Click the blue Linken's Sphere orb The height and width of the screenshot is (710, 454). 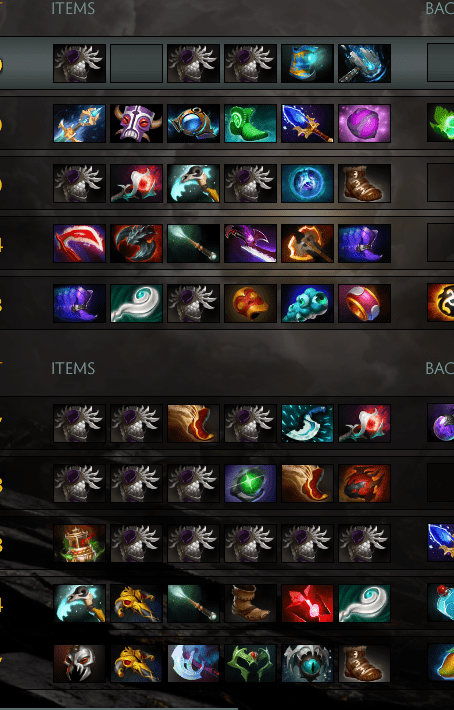pyautogui.click(x=307, y=183)
